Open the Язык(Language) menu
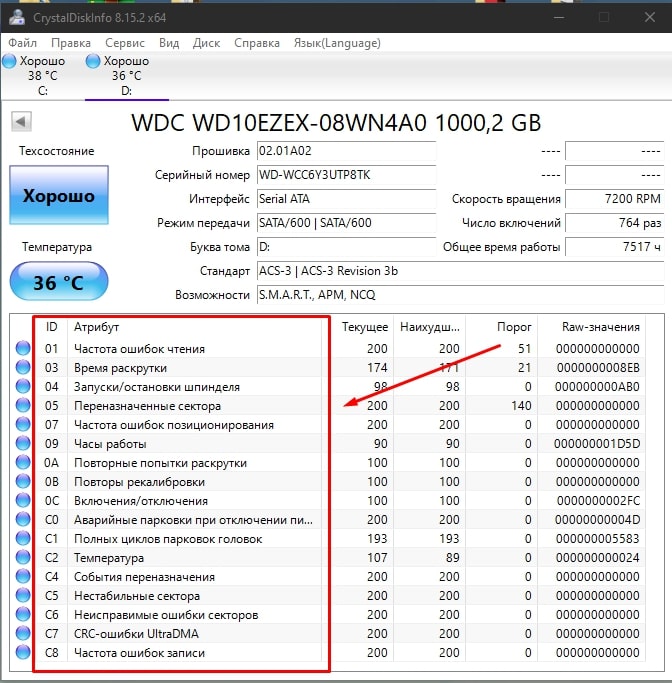The height and width of the screenshot is (683, 672). click(337, 43)
